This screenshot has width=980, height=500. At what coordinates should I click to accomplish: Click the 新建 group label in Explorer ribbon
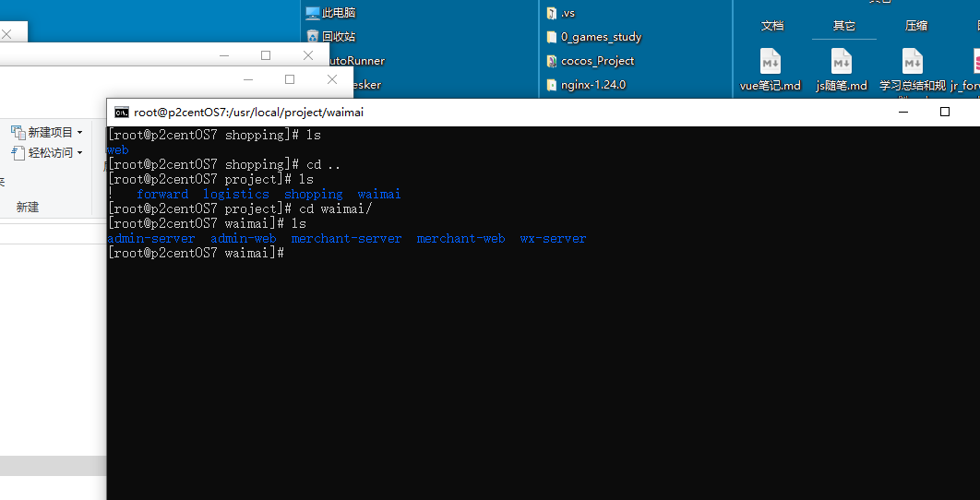point(28,207)
